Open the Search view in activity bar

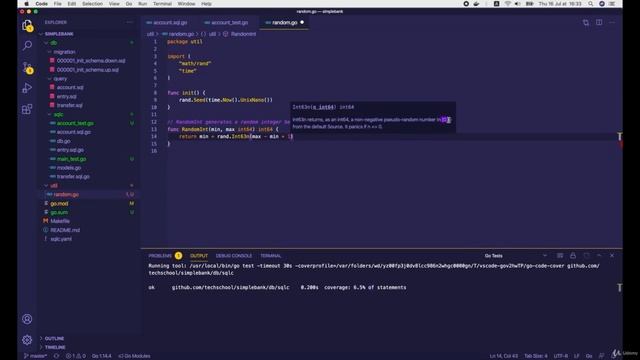(27, 45)
